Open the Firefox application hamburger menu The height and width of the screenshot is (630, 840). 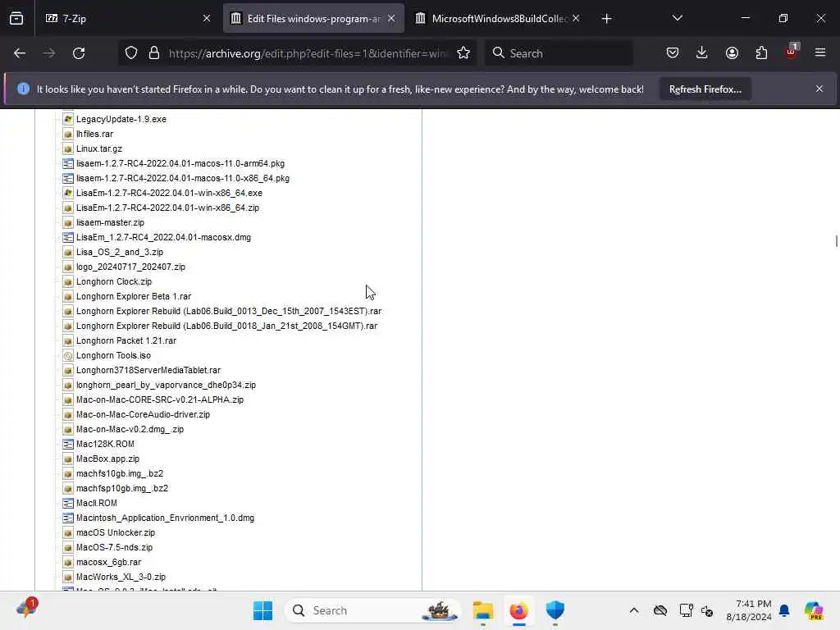[820, 52]
